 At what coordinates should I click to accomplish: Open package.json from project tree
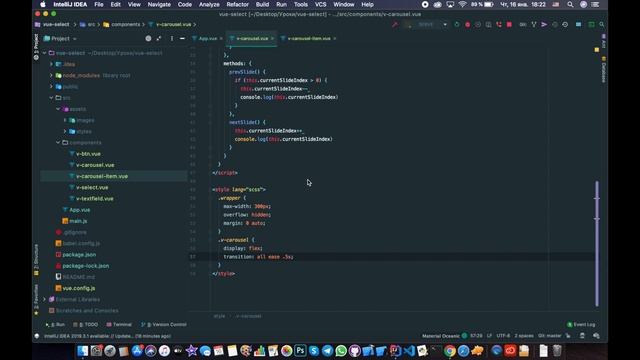pos(79,254)
